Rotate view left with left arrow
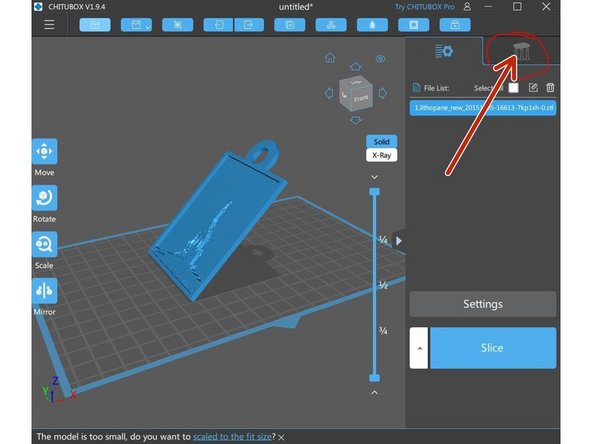 (x=329, y=93)
